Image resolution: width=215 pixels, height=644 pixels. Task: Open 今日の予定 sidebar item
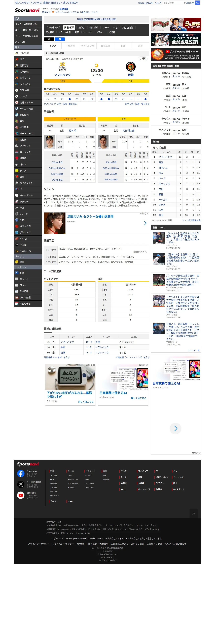(28, 304)
